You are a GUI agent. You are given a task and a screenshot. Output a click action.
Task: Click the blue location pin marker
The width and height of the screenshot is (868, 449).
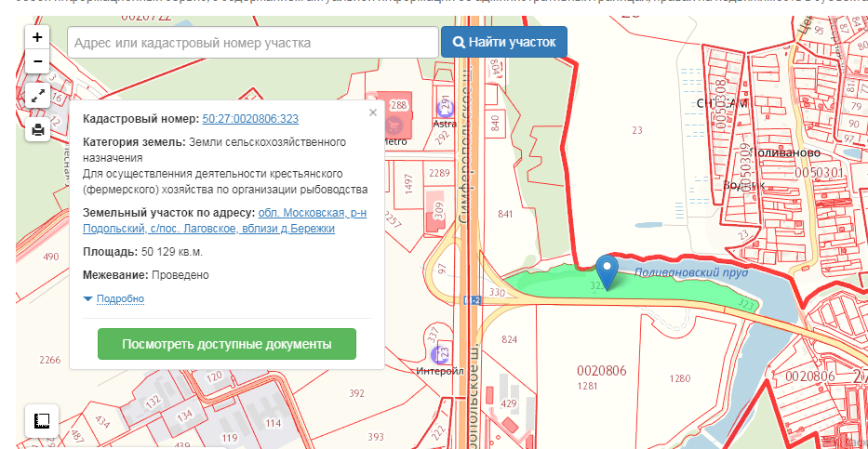608,271
